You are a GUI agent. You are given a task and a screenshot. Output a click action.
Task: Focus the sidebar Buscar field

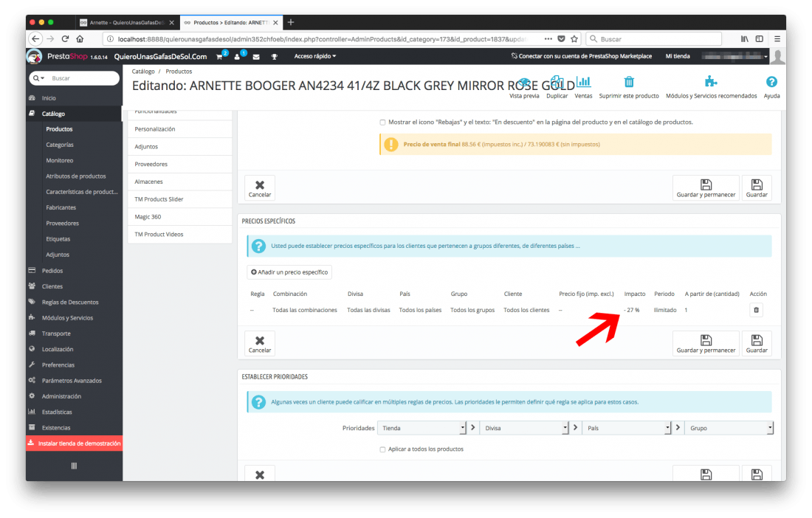(x=83, y=78)
